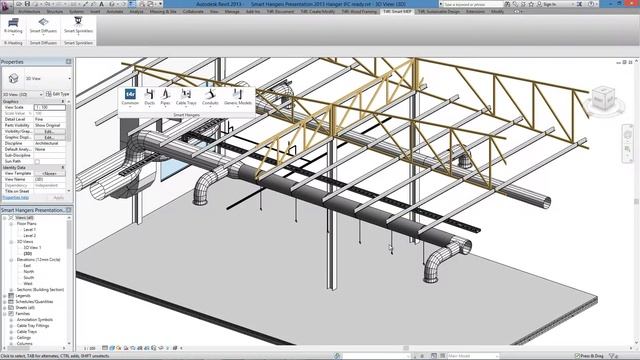Toggle the Press & Drag checkbox
640x360 pixels.
(x=577, y=356)
